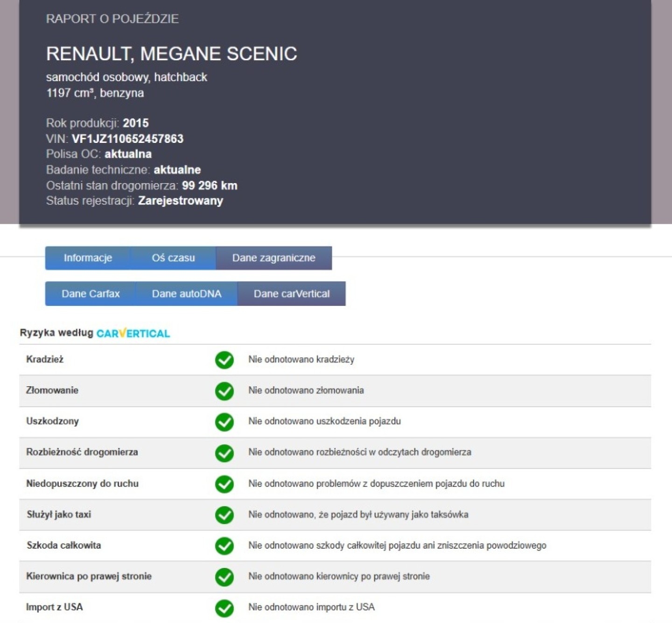
Task: Click the checkmark next to Służył jako taxi
Action: [224, 515]
